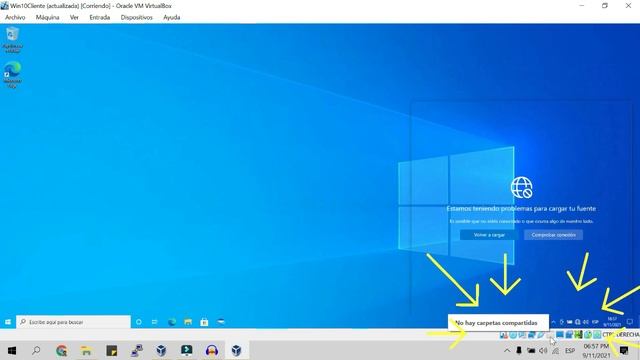The width and height of the screenshot is (640, 360).
Task: Open the terminal-style app on host taskbar
Action: click(187, 351)
